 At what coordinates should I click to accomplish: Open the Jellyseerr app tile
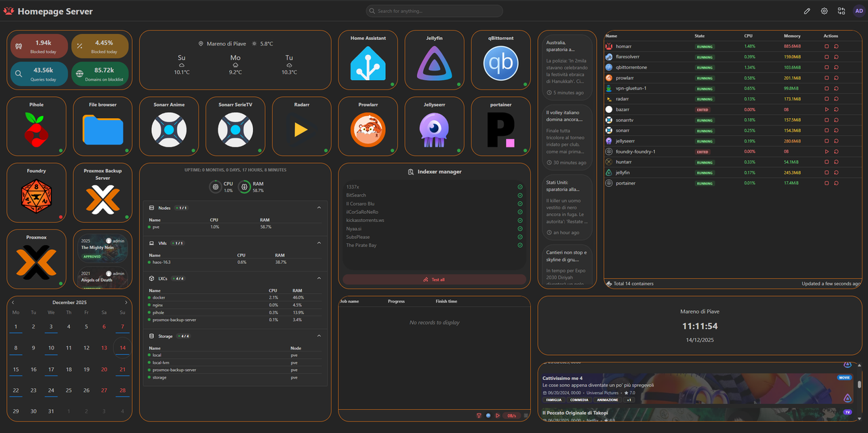435,126
